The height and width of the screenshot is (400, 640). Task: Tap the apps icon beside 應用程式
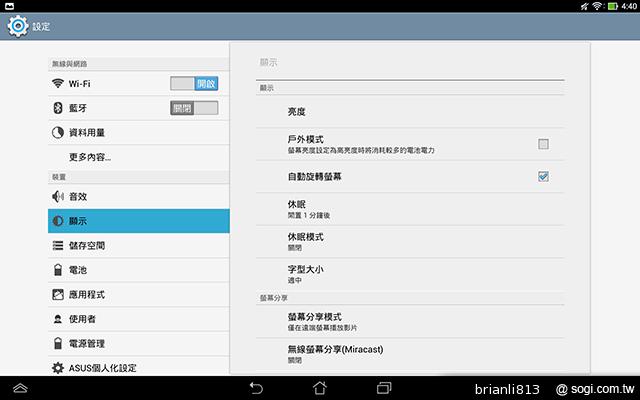[x=58, y=294]
